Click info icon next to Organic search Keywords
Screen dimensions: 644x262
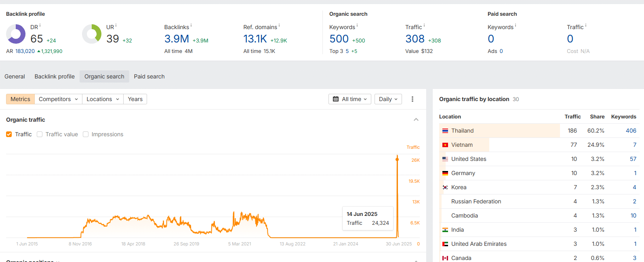357,25
